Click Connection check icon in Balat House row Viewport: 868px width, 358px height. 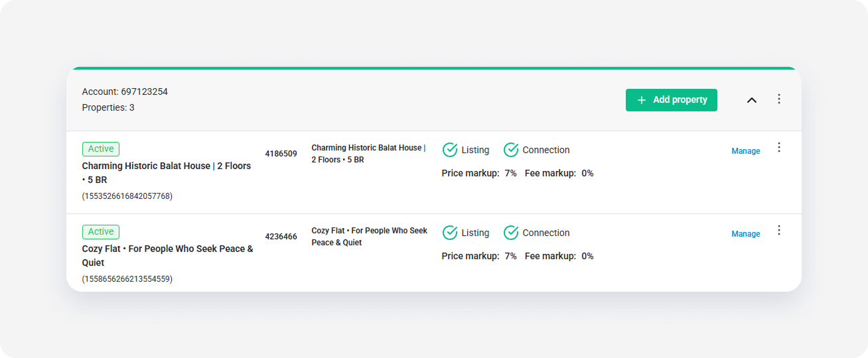(511, 150)
